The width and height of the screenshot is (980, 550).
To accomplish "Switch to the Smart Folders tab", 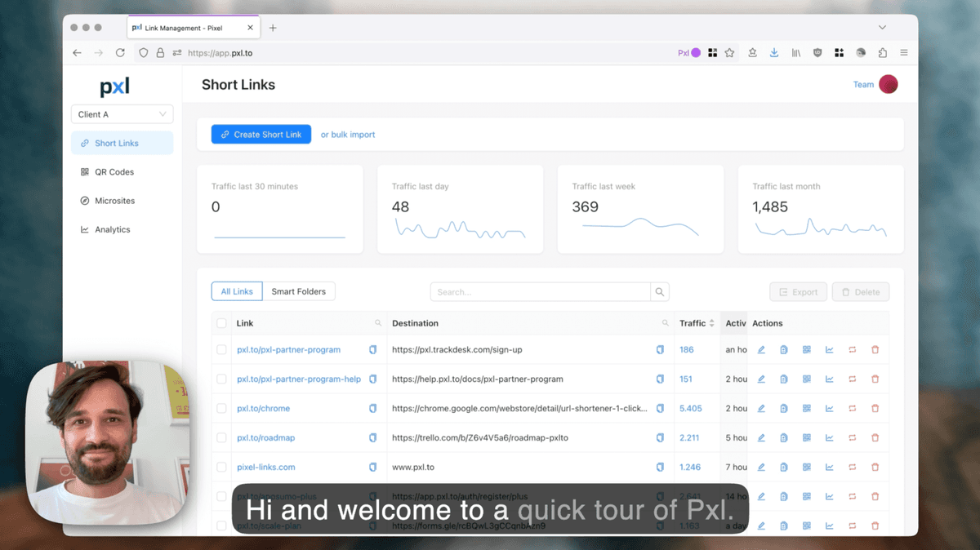I will pos(299,291).
